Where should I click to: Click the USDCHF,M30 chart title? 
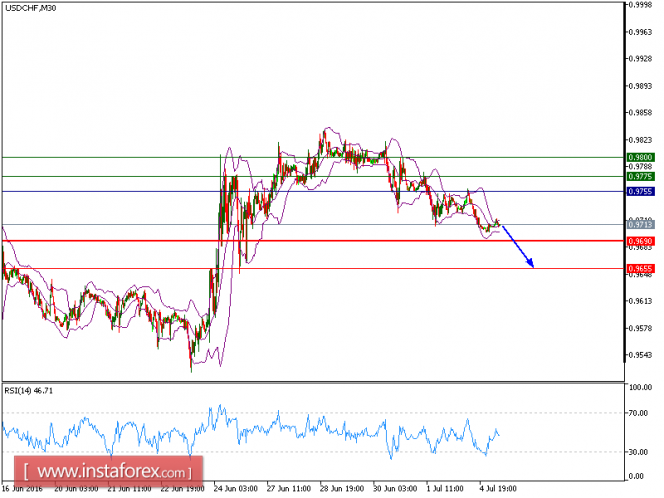point(30,8)
